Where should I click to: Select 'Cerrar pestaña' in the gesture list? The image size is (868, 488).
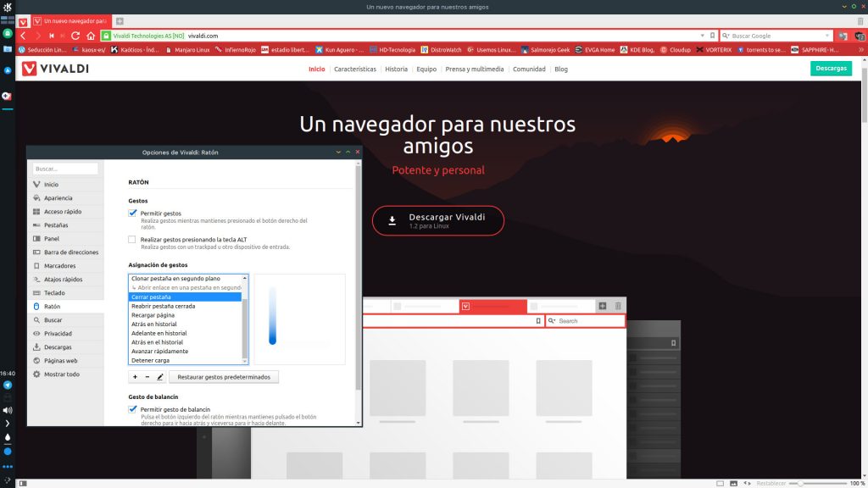(153, 297)
